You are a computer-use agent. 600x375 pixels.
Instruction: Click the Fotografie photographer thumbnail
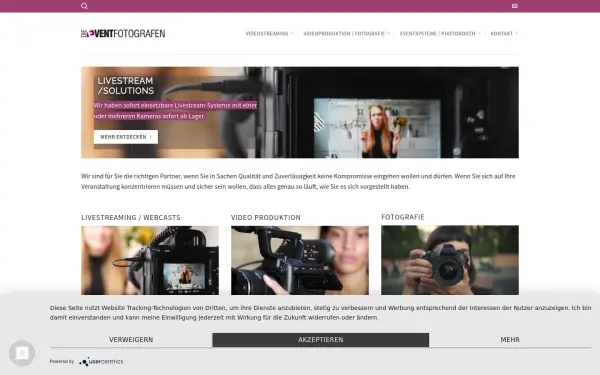click(450, 260)
